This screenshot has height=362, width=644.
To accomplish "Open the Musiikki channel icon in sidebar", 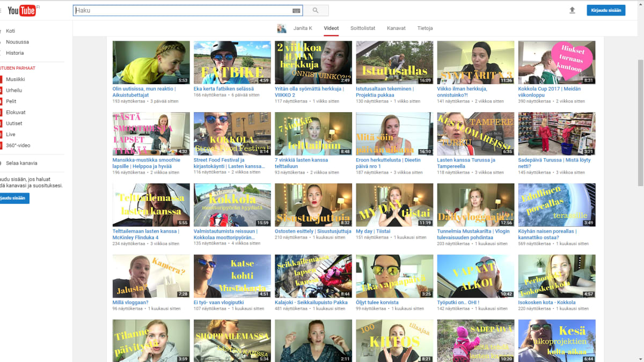I will point(2,79).
